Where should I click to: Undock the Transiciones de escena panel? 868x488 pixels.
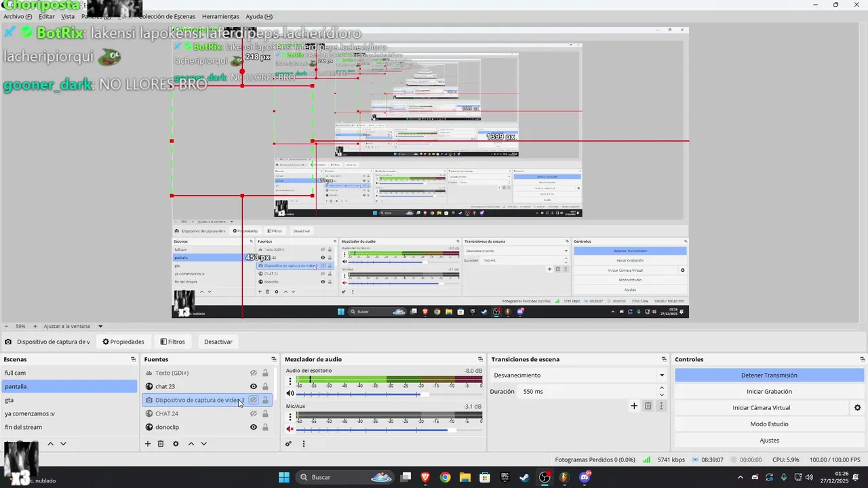[664, 359]
